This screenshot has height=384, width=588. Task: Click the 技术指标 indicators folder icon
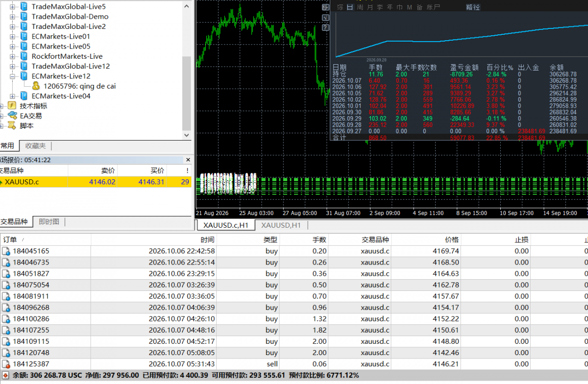[12, 106]
